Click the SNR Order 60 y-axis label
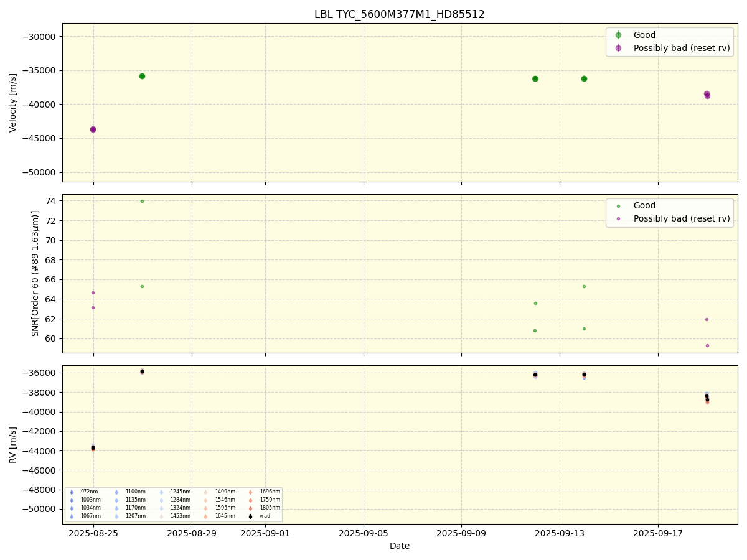The image size is (747, 560). coord(35,273)
